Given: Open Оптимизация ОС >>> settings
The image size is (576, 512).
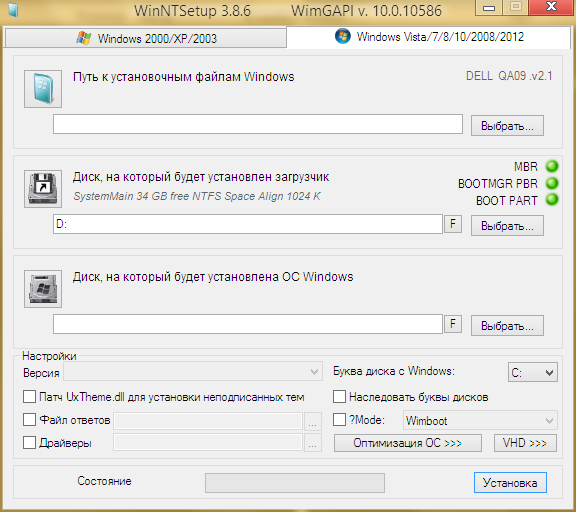Looking at the screenshot, I should pyautogui.click(x=408, y=443).
